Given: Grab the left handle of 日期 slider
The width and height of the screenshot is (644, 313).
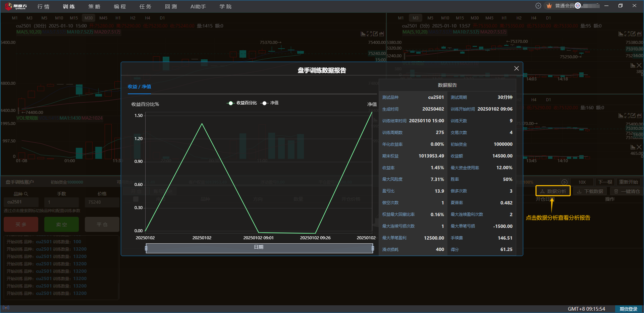Looking at the screenshot, I should 146,248.
